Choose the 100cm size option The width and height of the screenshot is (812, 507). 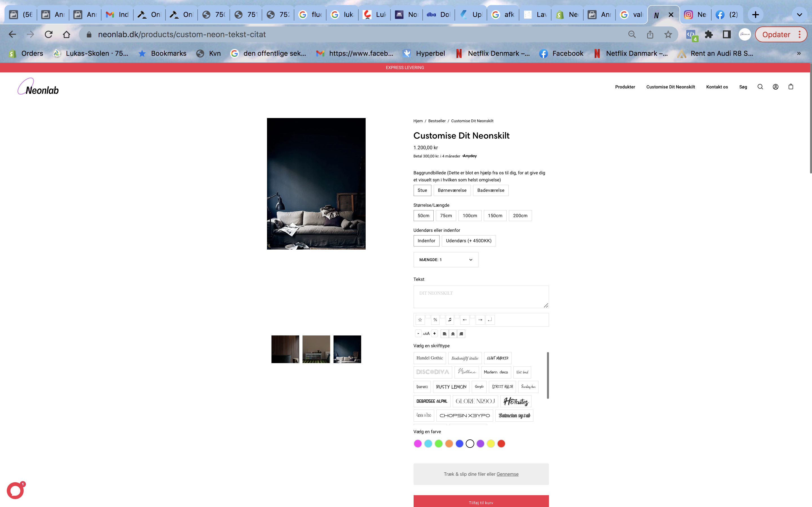click(x=469, y=215)
